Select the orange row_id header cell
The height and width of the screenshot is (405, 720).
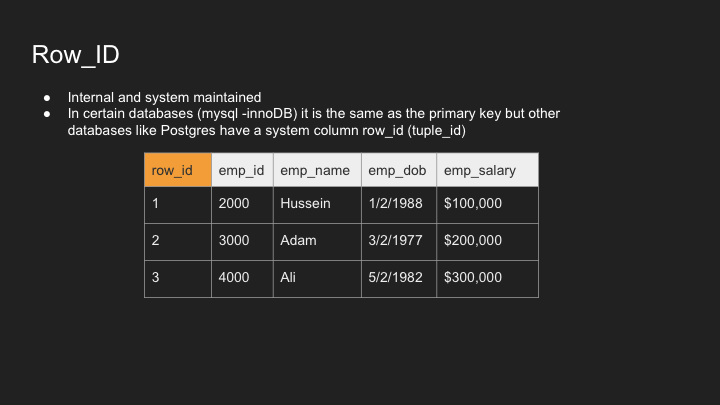[178, 170]
